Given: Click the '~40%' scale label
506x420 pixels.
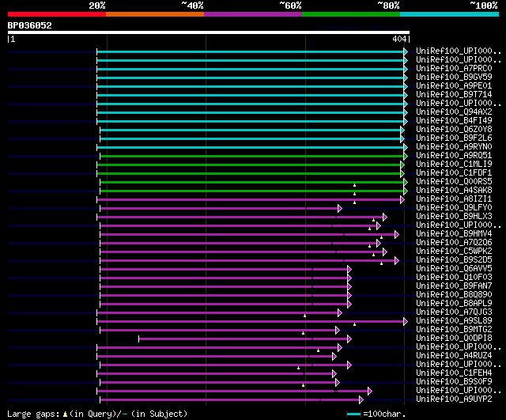Looking at the screenshot, I should click(192, 6).
